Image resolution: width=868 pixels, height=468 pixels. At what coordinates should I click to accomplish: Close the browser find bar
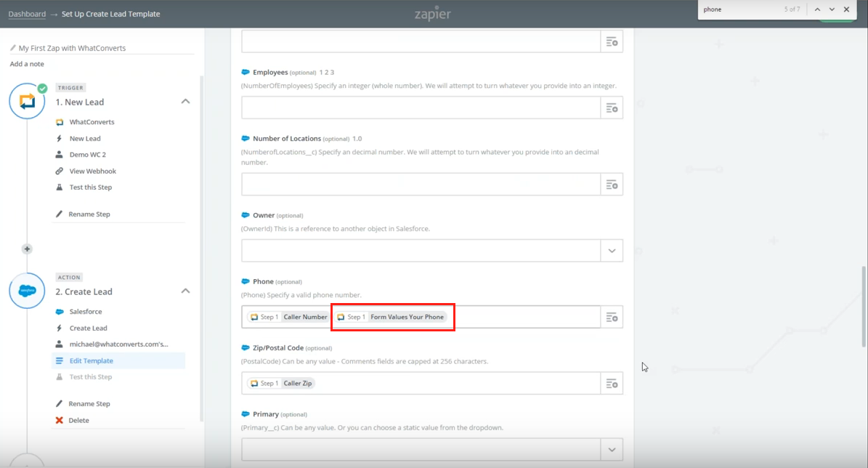(x=846, y=9)
